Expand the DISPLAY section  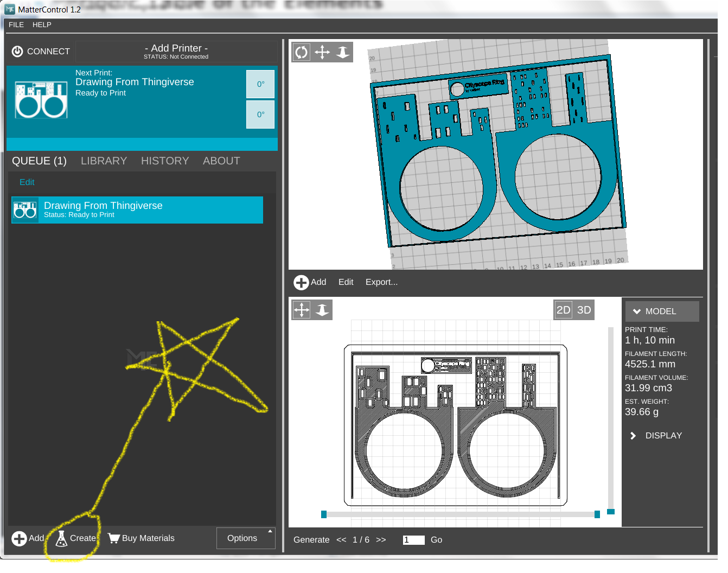tap(662, 436)
